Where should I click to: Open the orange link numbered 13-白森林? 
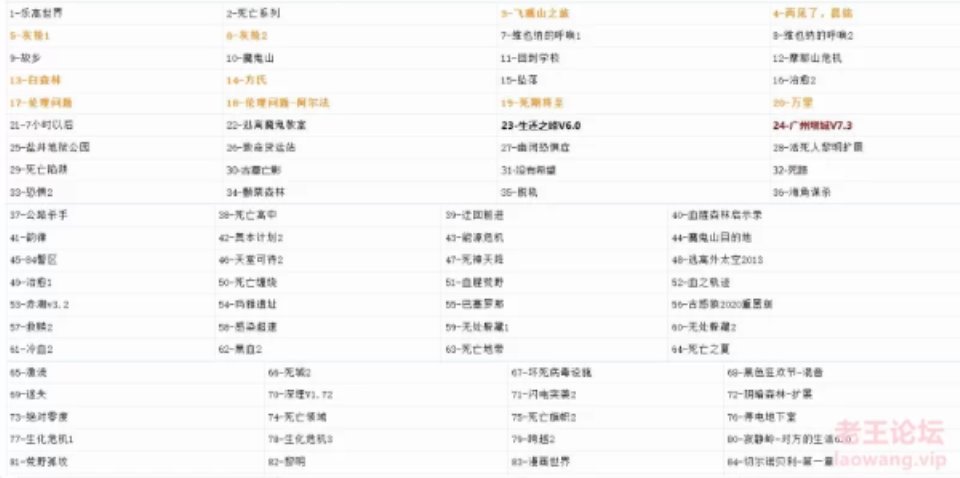pos(35,80)
